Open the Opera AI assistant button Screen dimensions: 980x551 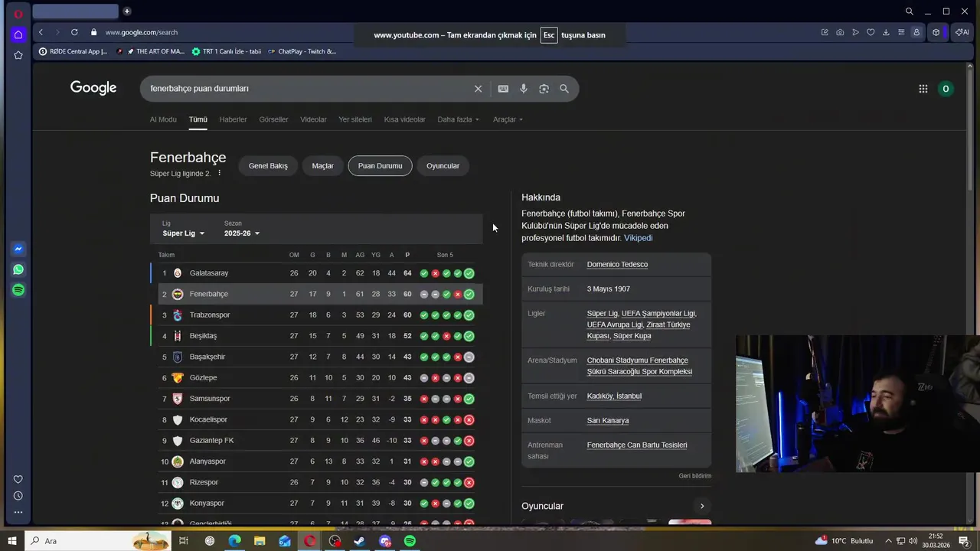(x=962, y=32)
